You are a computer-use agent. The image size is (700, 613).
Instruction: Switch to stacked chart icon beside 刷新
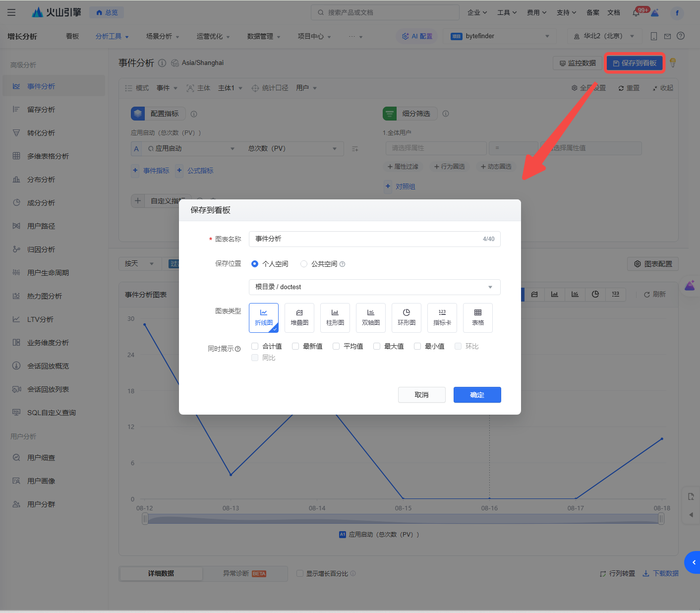coord(534,294)
